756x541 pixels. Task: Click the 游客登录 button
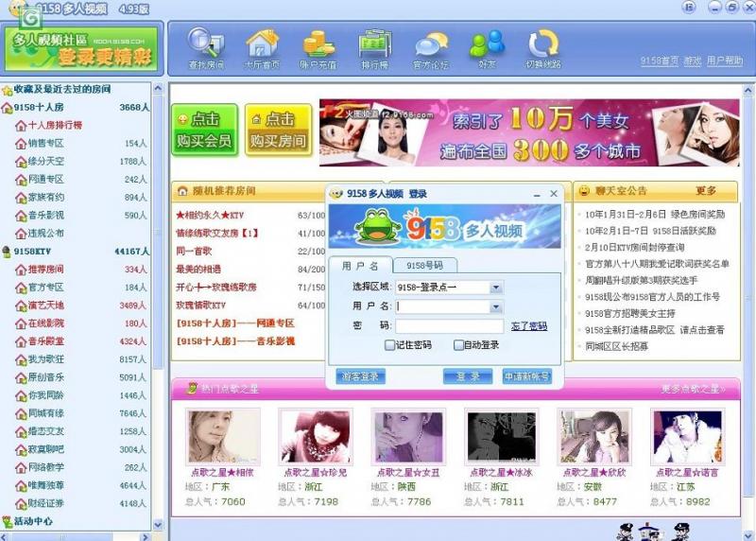pyautogui.click(x=360, y=376)
